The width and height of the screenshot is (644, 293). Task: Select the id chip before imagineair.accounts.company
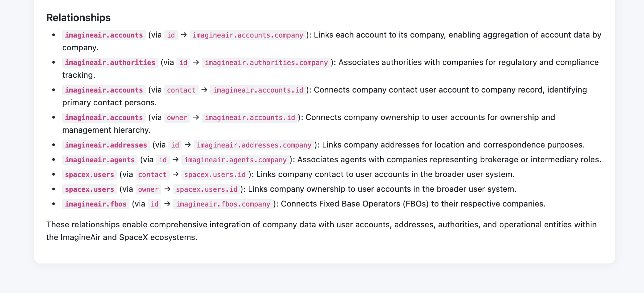pos(171,35)
